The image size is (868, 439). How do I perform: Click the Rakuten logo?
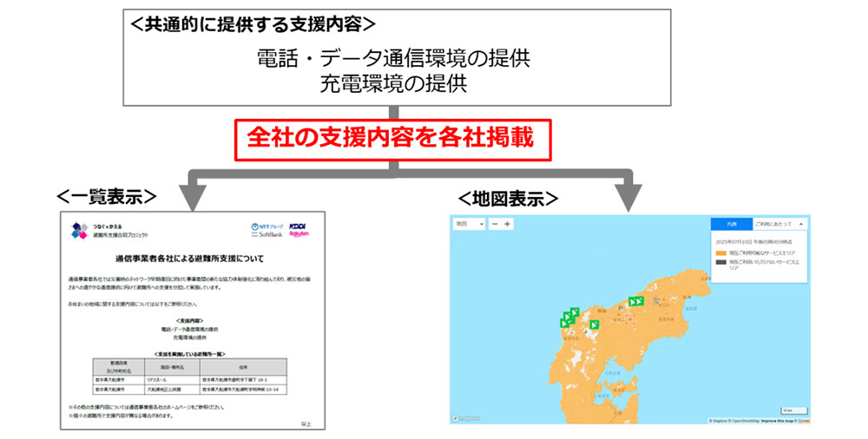[298, 235]
